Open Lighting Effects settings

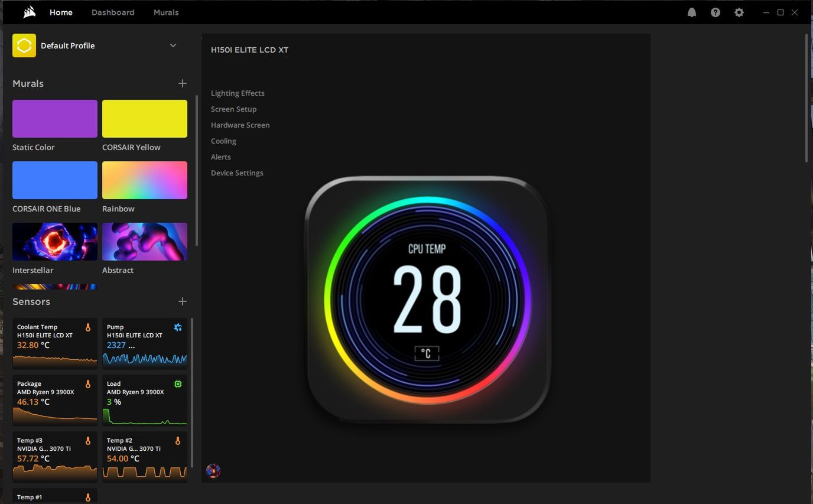click(x=238, y=93)
